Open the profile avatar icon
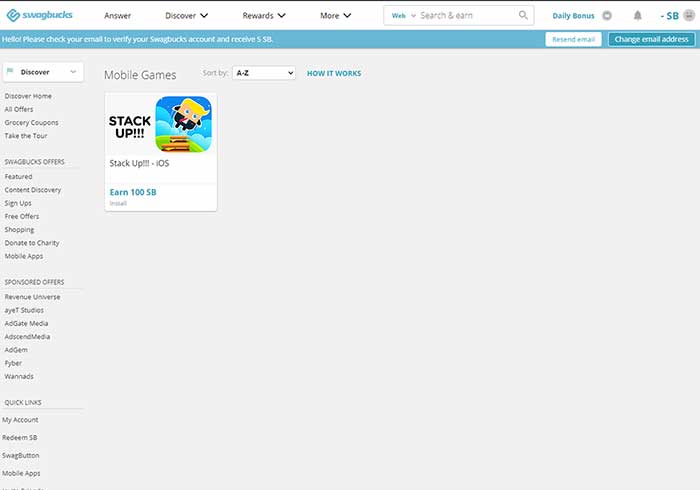The height and width of the screenshot is (490, 700). [689, 15]
